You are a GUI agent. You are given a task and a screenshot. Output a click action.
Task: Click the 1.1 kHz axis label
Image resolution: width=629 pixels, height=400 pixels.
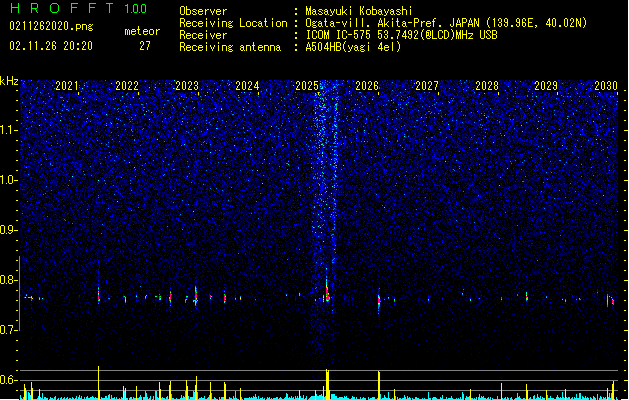(x=9, y=130)
